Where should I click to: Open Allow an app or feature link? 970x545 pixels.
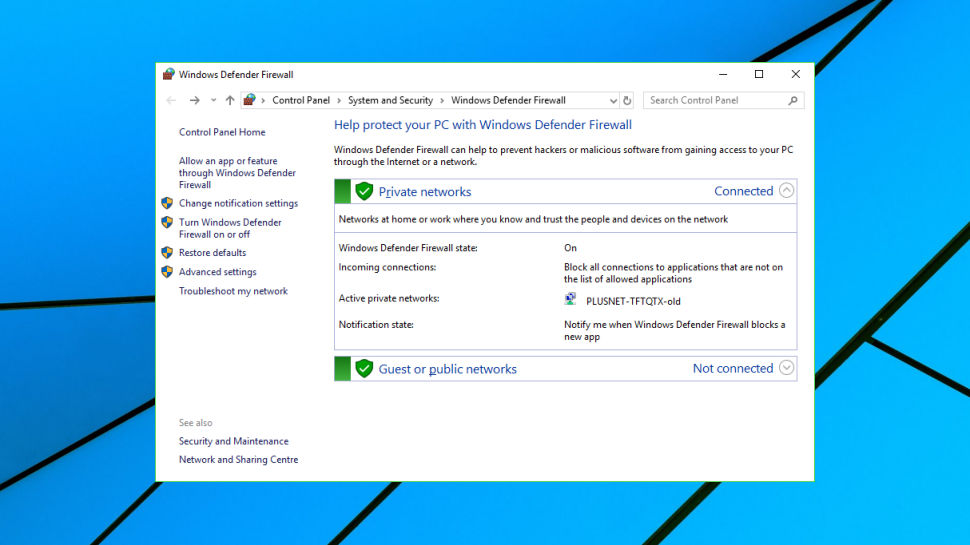tap(238, 173)
